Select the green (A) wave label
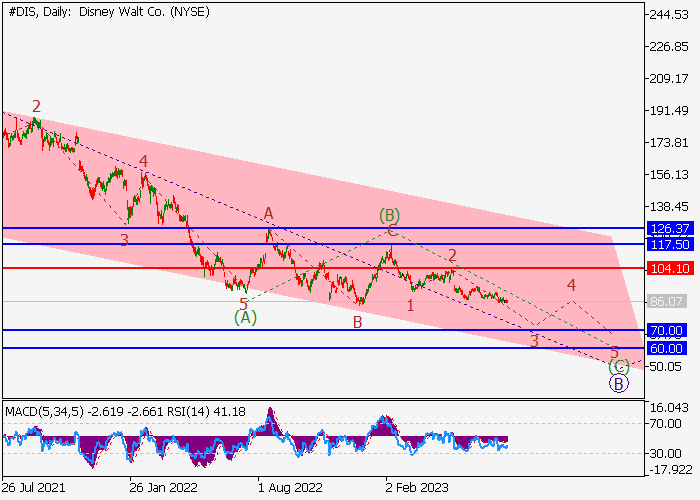 (x=246, y=318)
